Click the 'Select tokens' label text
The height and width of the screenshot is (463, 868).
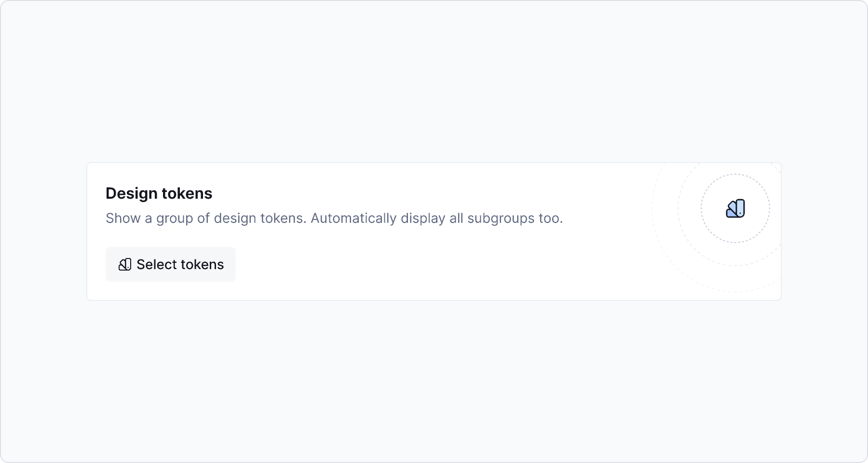point(180,264)
